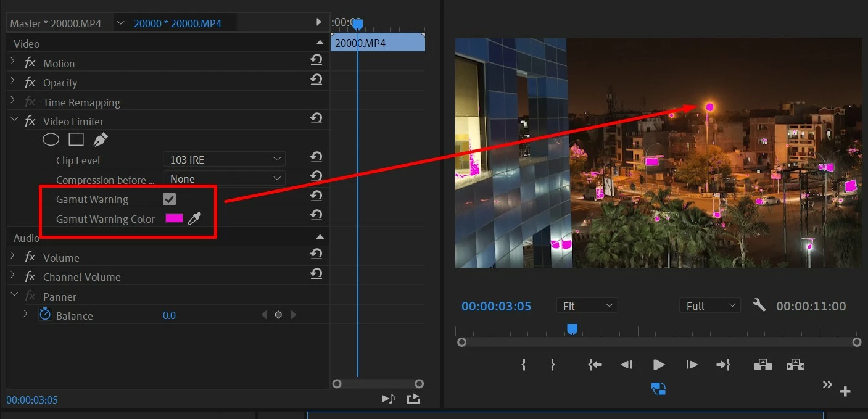Viewport: 868px width, 419px height.
Task: Collapse the Audio section
Action: click(320, 237)
